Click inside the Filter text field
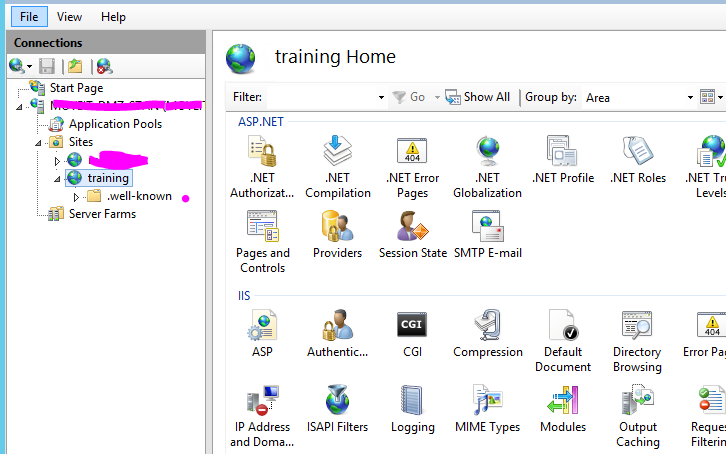This screenshot has height=454, width=726. (x=321, y=97)
